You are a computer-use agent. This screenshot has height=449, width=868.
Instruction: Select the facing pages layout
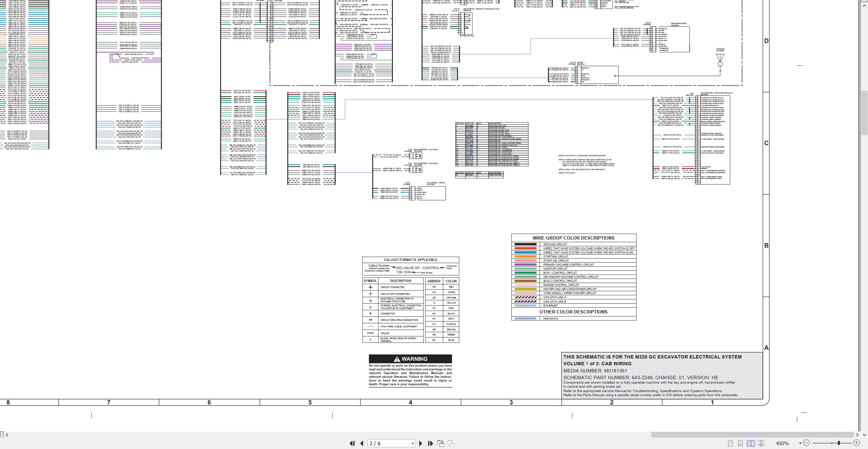(751, 443)
